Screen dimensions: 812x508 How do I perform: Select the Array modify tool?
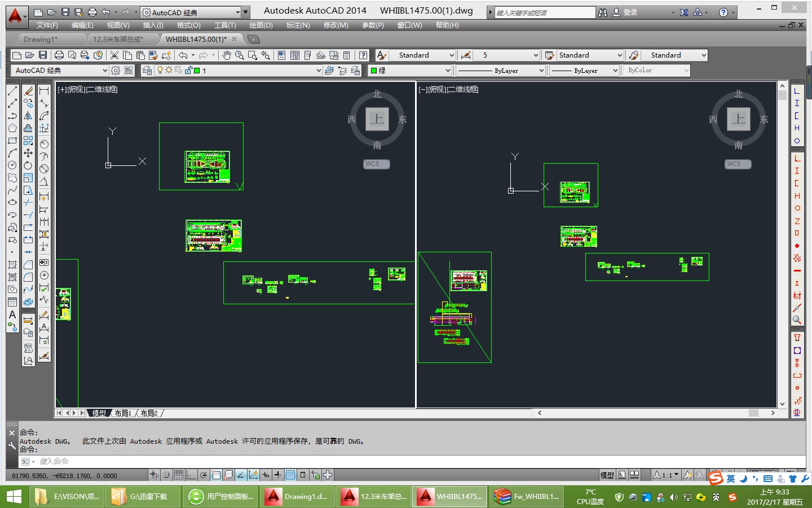click(28, 141)
